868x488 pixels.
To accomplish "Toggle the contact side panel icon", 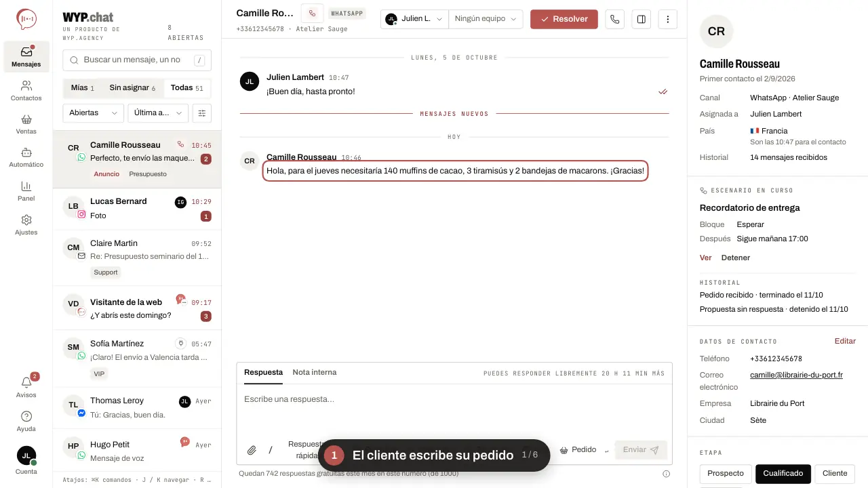I will (642, 19).
